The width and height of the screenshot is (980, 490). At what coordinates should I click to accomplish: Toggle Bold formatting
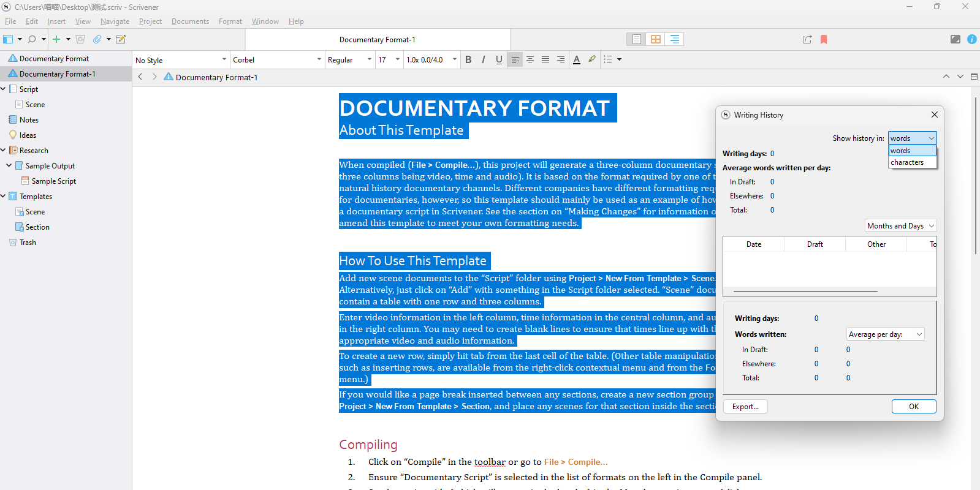468,59
